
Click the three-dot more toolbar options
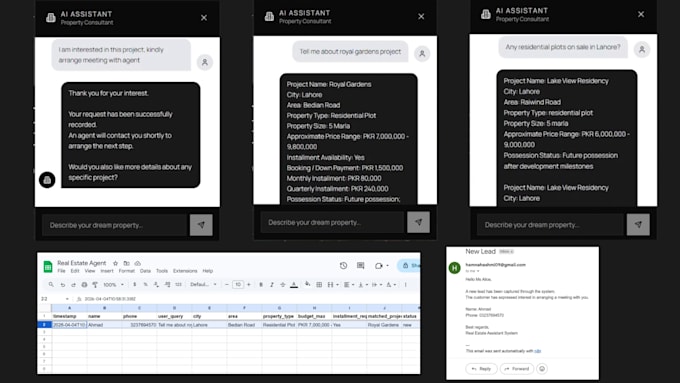pos(405,285)
